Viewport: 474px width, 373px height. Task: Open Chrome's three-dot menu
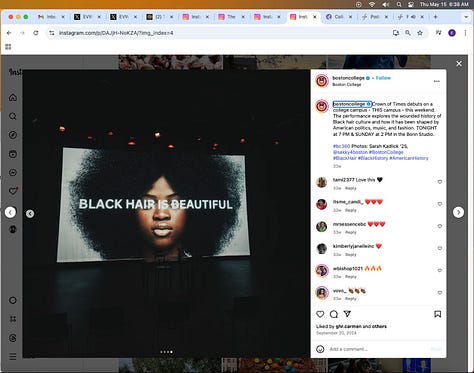coord(465,33)
